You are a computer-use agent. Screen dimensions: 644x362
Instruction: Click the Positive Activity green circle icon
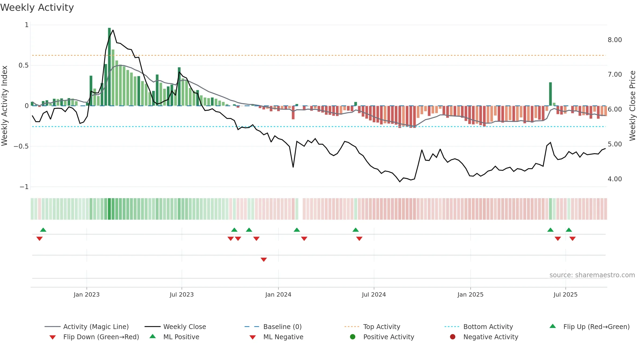pyautogui.click(x=353, y=337)
